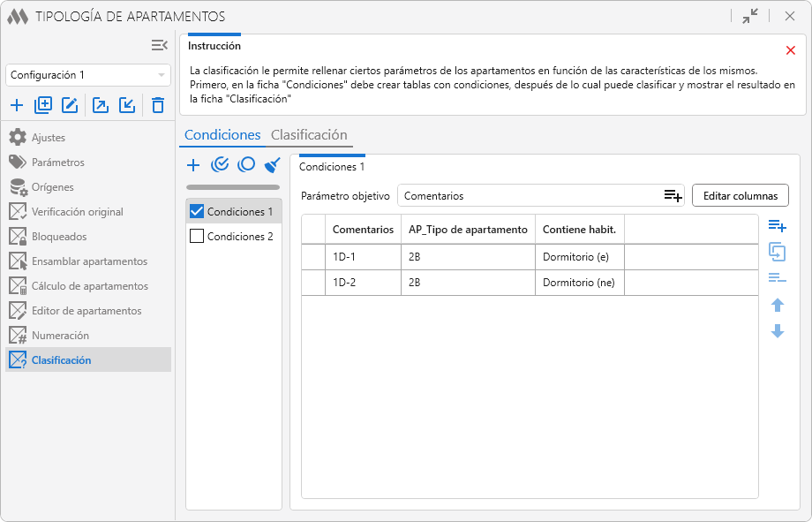Collapse the left sidebar panel
This screenshot has width=812, height=522.
[x=159, y=45]
